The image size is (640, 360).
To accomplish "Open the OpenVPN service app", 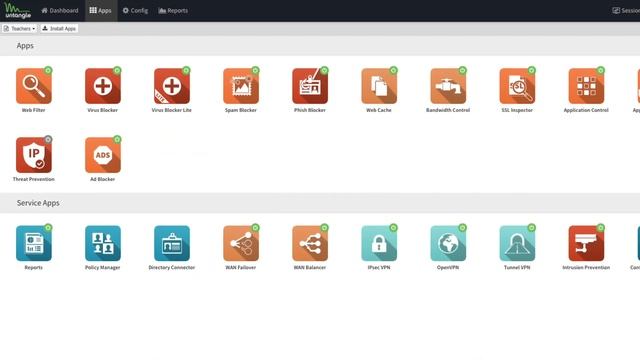I will 448,243.
